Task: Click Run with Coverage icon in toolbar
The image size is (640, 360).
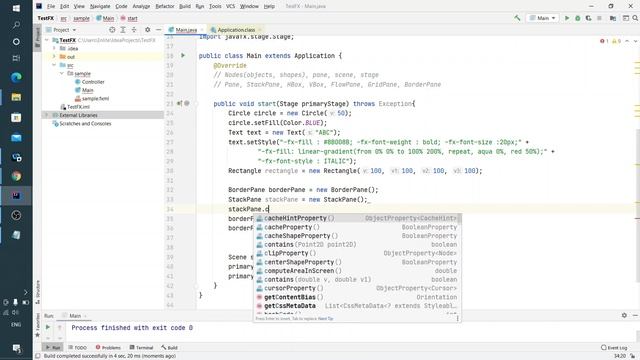Action: tap(588, 18)
